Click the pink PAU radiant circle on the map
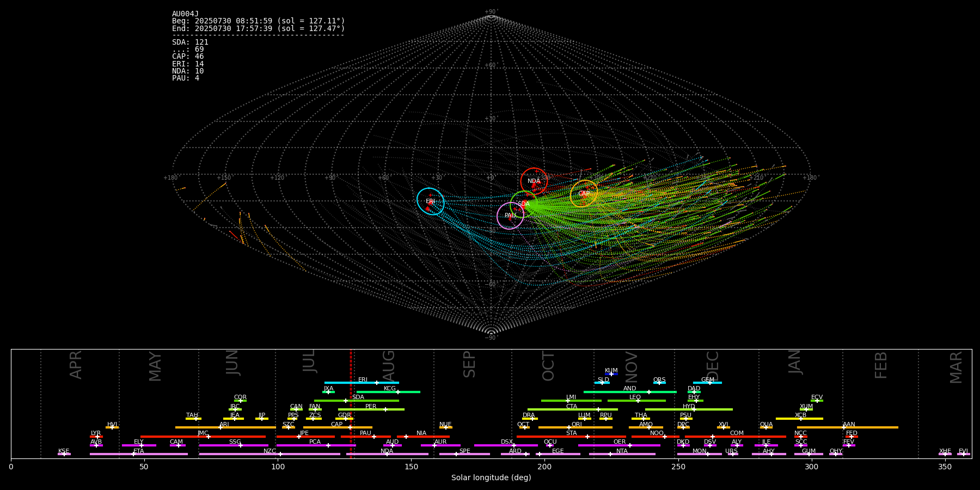Image resolution: width=980 pixels, height=490 pixels. (510, 216)
